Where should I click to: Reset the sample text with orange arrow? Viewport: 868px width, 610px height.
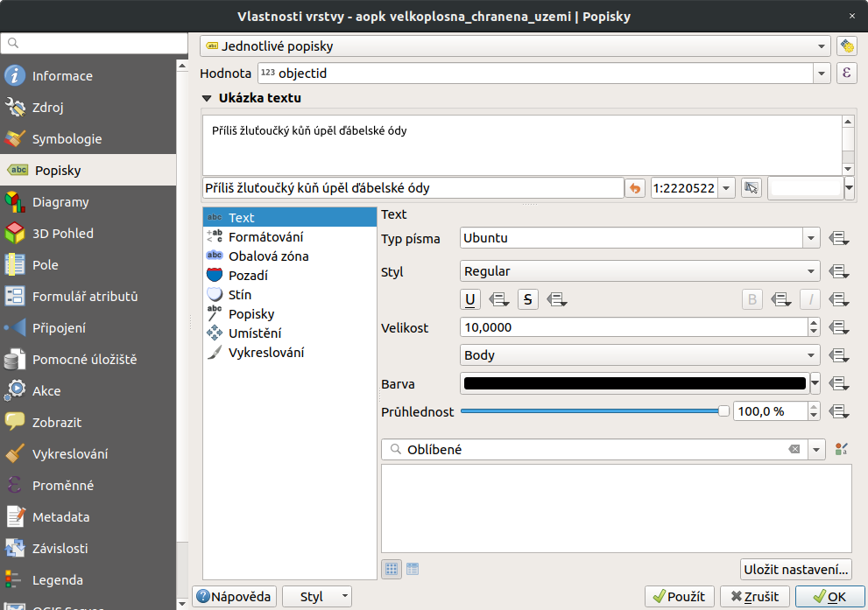(635, 188)
